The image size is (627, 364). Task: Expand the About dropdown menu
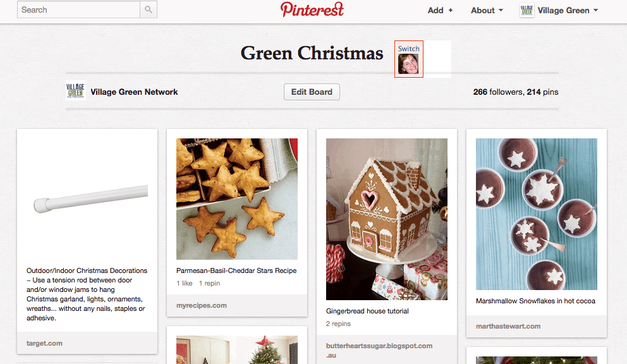(x=487, y=10)
